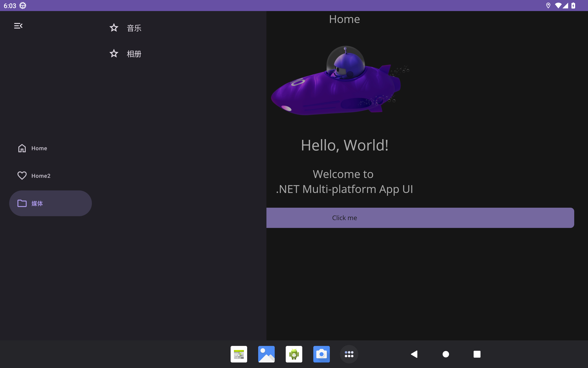Select the Home navigation item
This screenshot has width=588, height=368.
[x=51, y=148]
